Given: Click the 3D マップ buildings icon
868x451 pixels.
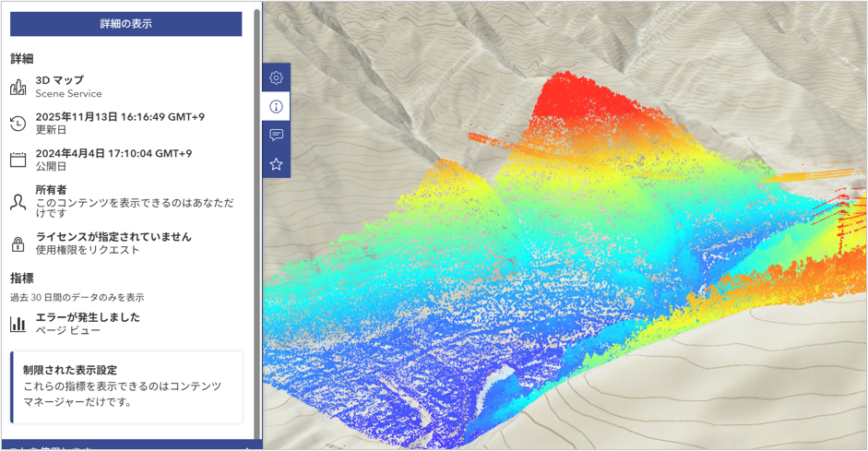Looking at the screenshot, I should point(18,87).
